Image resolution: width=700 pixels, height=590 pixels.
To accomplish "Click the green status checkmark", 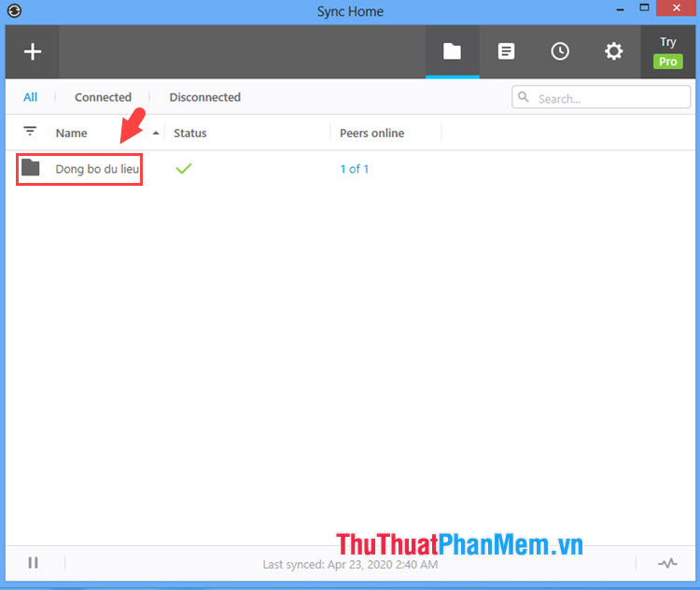I will pyautogui.click(x=184, y=169).
